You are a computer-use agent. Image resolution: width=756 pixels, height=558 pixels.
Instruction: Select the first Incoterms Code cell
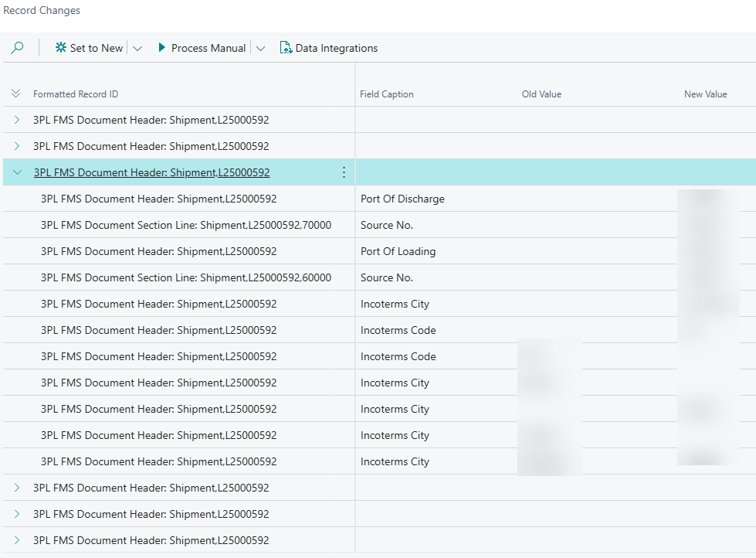[x=398, y=330]
